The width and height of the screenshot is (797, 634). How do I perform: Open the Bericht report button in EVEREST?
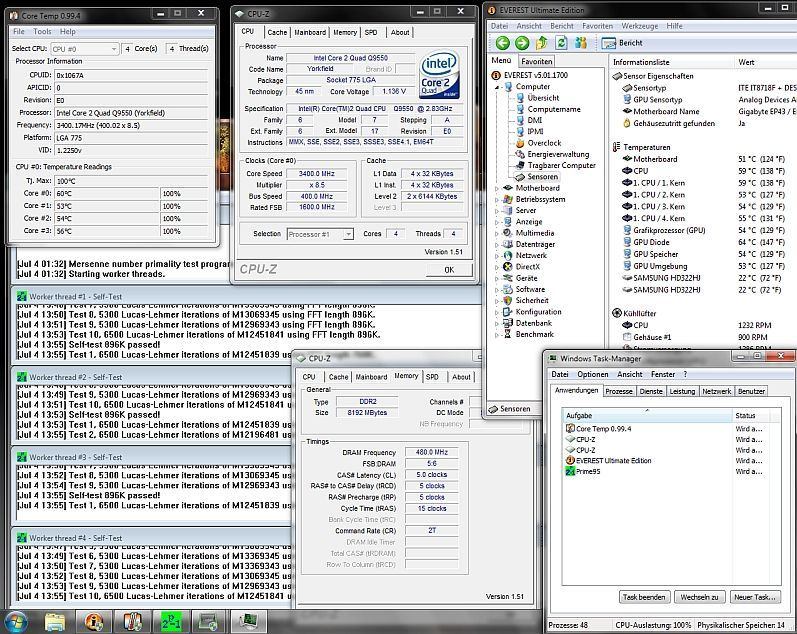(x=622, y=43)
